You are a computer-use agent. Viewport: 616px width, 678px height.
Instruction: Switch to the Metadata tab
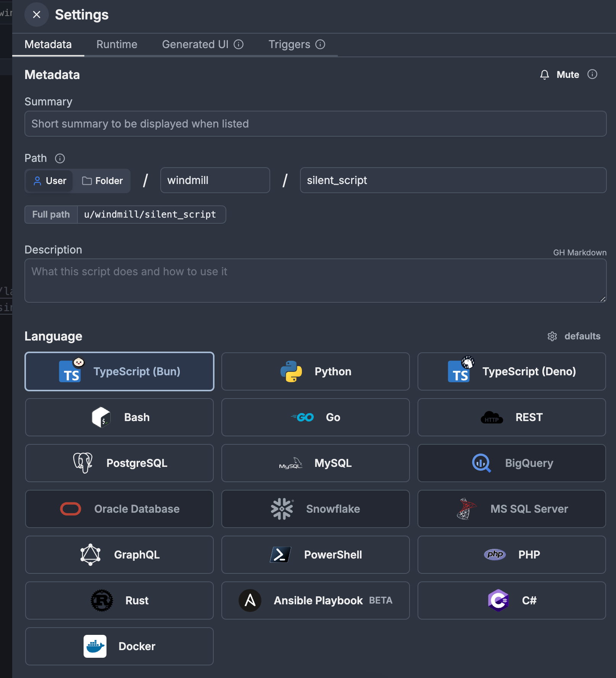pyautogui.click(x=48, y=45)
